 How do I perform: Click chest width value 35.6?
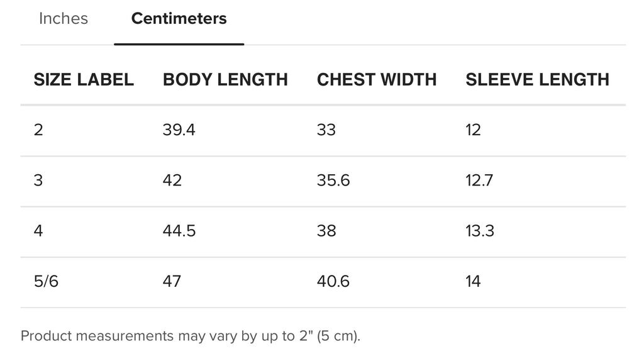333,181
